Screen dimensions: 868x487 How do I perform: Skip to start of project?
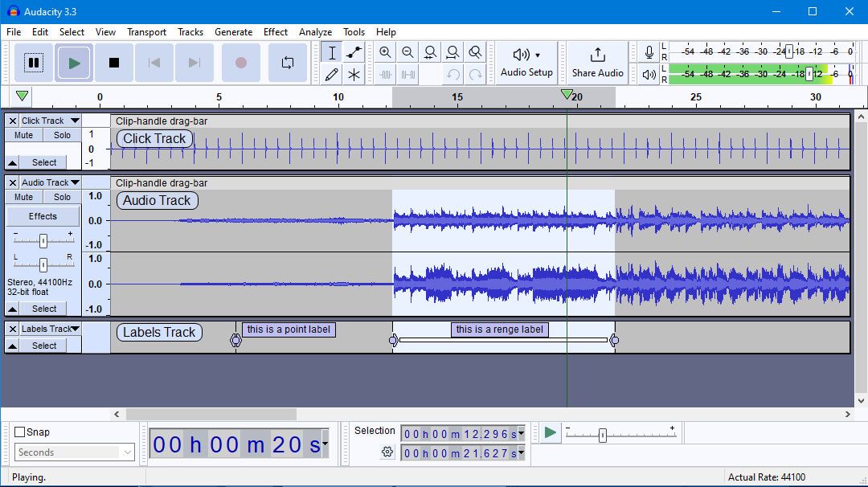click(154, 63)
